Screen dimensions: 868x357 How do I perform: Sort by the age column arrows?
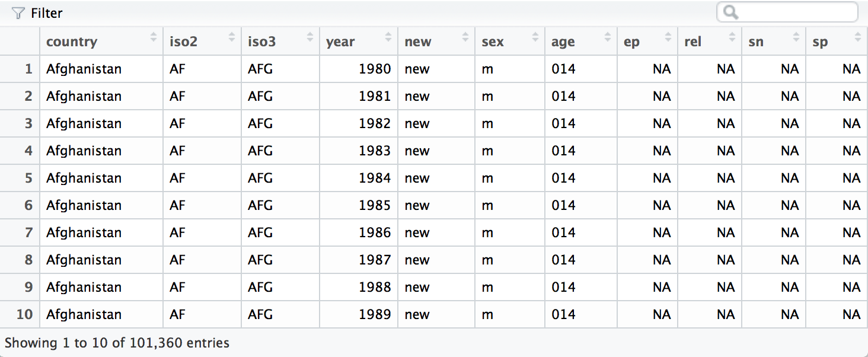(x=608, y=37)
